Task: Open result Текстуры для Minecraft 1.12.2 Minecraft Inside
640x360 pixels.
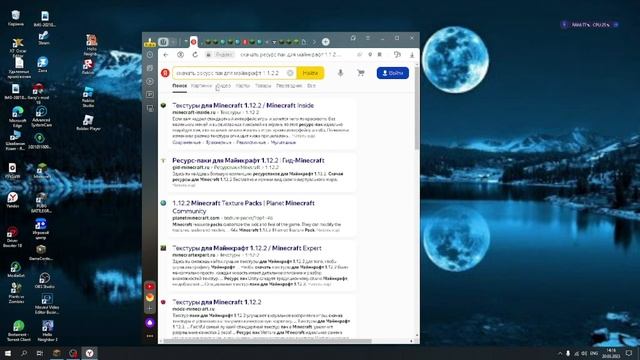Action: coord(243,105)
